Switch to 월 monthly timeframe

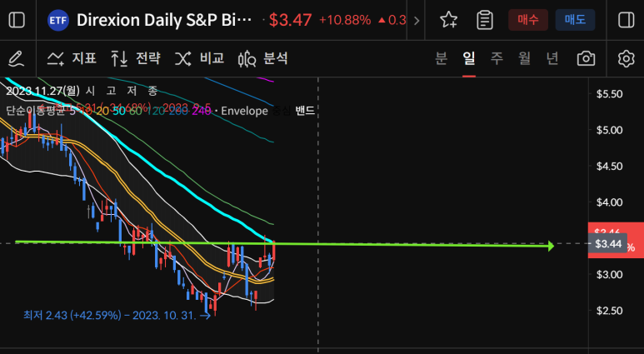pos(525,59)
